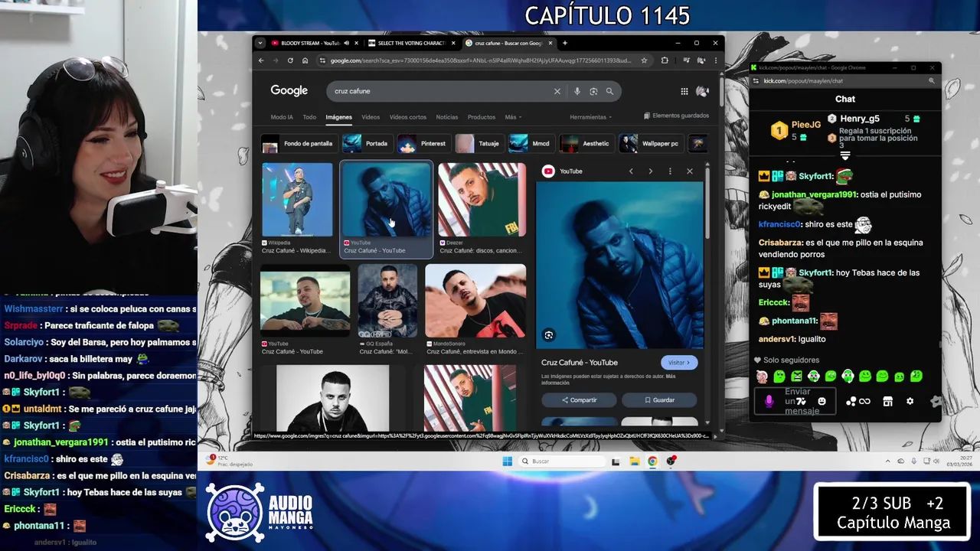Show next image in preview panel
The width and height of the screenshot is (980, 551).
[650, 171]
